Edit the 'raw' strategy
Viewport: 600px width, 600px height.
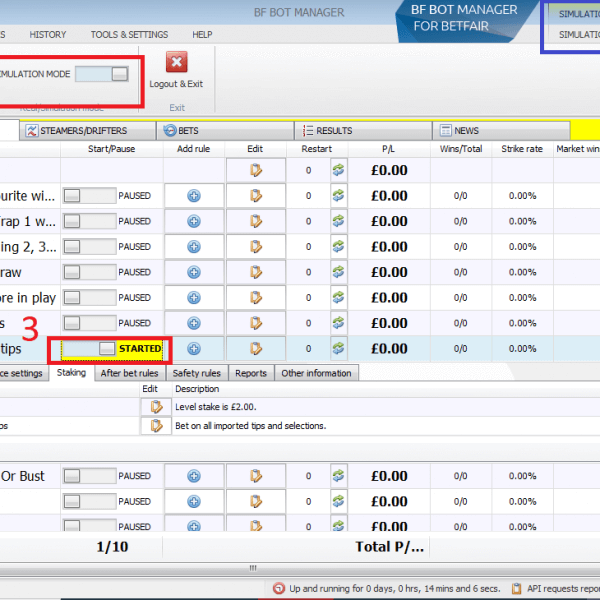[256, 272]
